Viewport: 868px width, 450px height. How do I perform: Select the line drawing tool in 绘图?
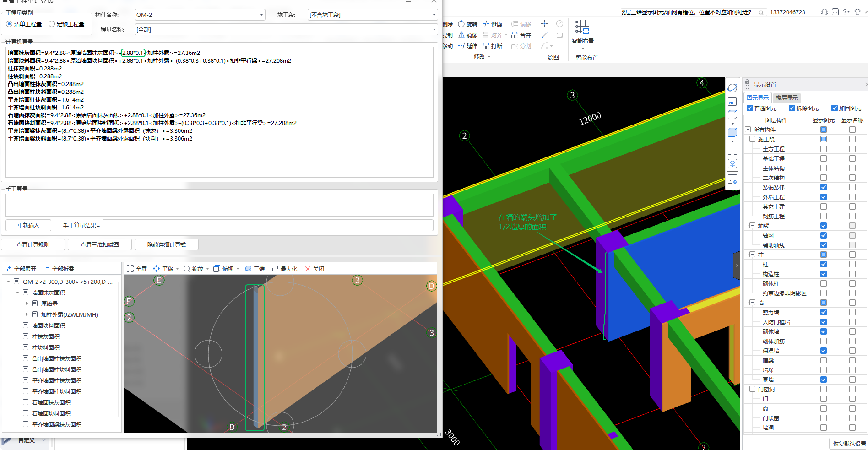[545, 35]
